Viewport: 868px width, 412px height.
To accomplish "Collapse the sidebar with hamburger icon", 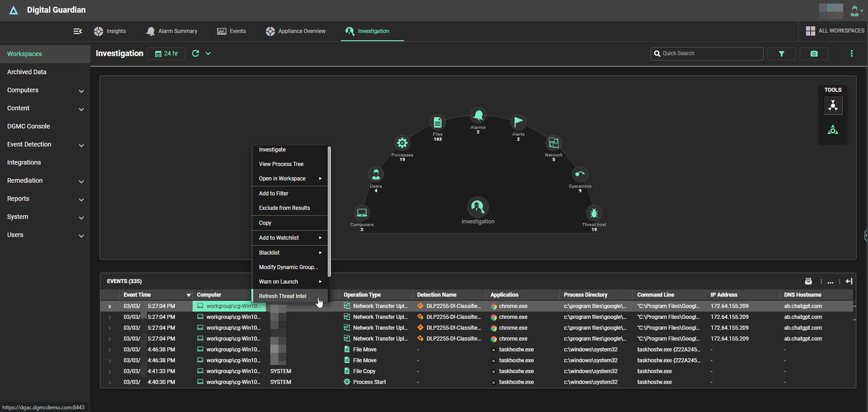I will [x=78, y=31].
